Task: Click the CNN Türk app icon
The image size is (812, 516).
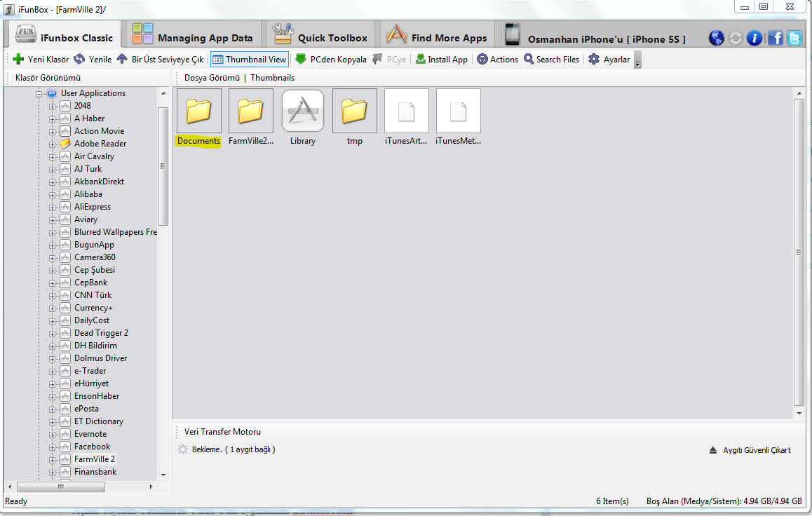Action: coord(65,295)
